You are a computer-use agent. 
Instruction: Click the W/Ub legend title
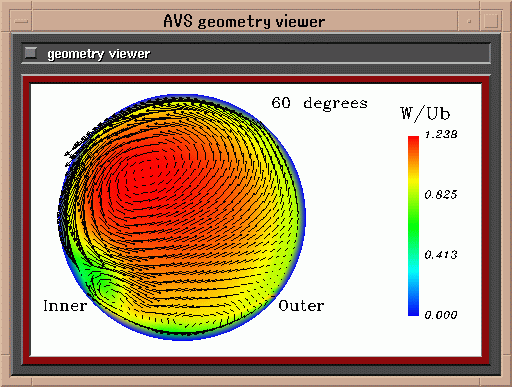(x=425, y=114)
